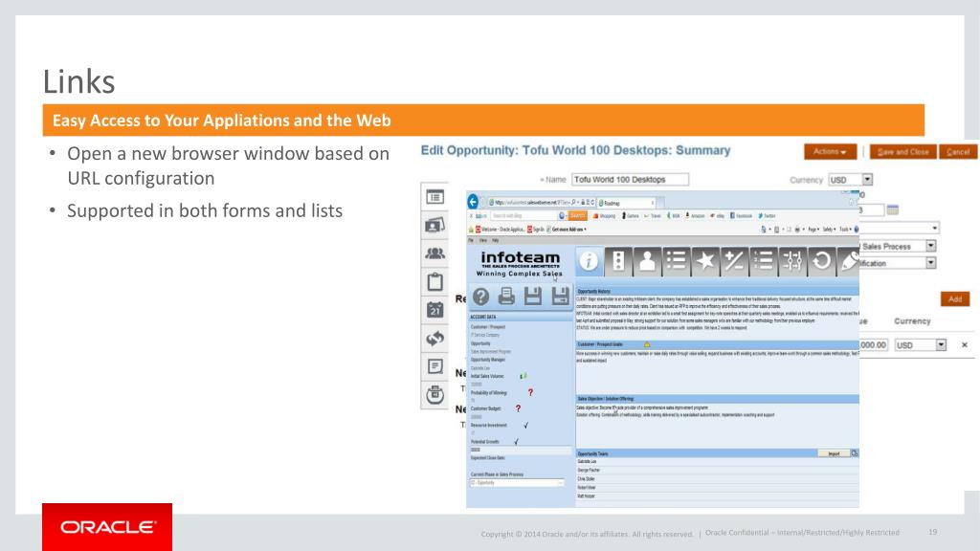Click the orange browser Search button
The width and height of the screenshot is (980, 551).
pyautogui.click(x=577, y=215)
